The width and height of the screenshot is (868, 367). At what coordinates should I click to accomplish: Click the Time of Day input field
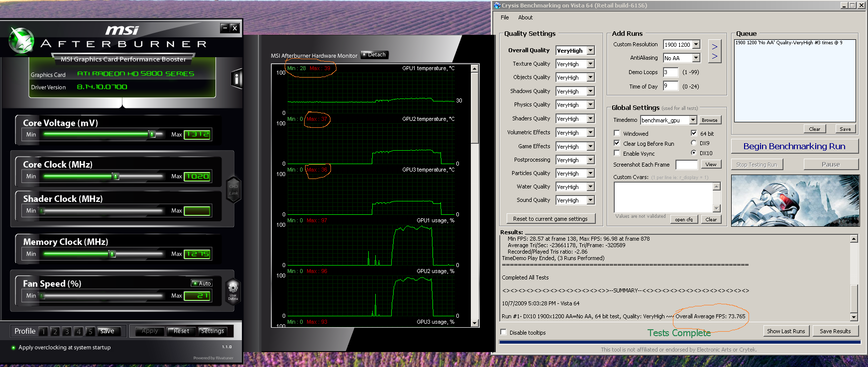[670, 86]
